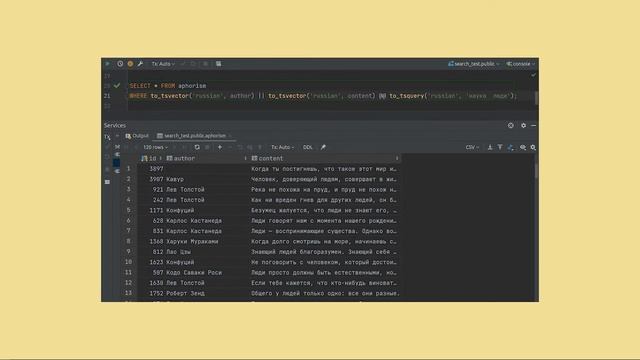Open the 120 rows page size dropdown
The image size is (640, 360).
point(156,147)
